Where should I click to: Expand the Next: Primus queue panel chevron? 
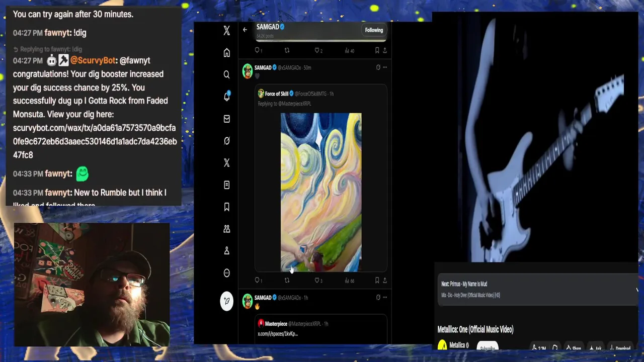coord(637,290)
